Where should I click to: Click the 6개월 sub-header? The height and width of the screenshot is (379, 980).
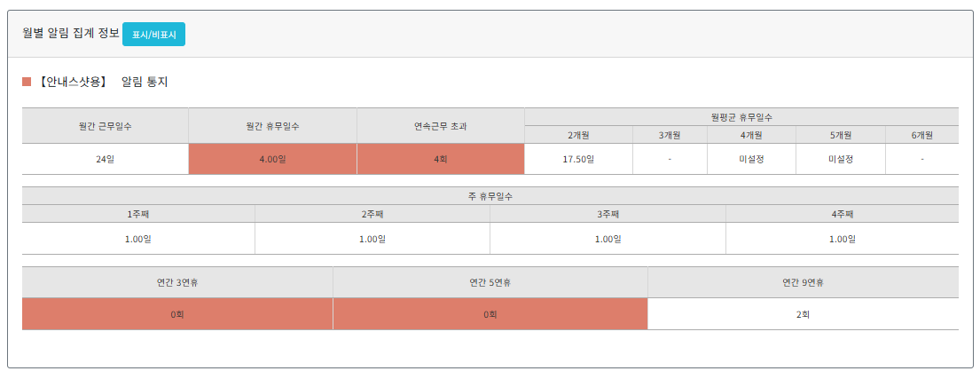pos(921,135)
